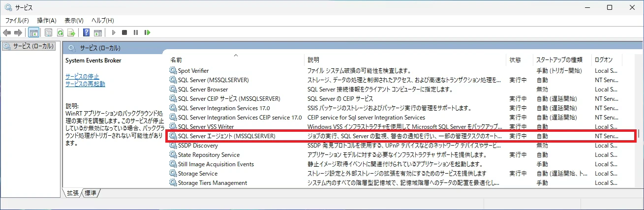
Task: Select the SQL Server エージェント (MSSQLSERVER) name
Action: point(227,136)
